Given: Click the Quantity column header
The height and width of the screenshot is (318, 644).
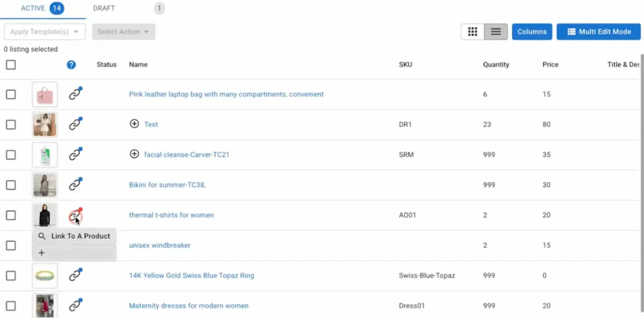Looking at the screenshot, I should [496, 64].
